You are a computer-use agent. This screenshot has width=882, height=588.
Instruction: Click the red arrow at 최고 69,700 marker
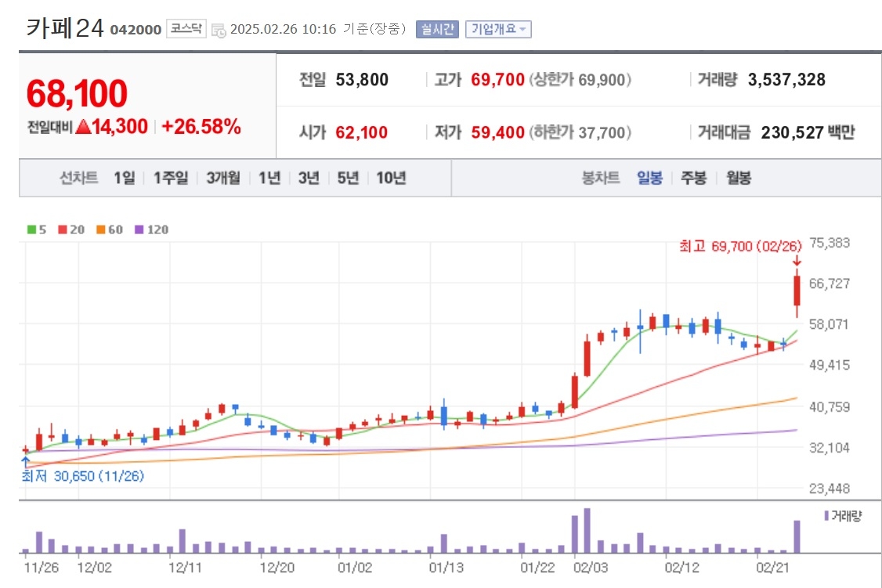(x=797, y=261)
